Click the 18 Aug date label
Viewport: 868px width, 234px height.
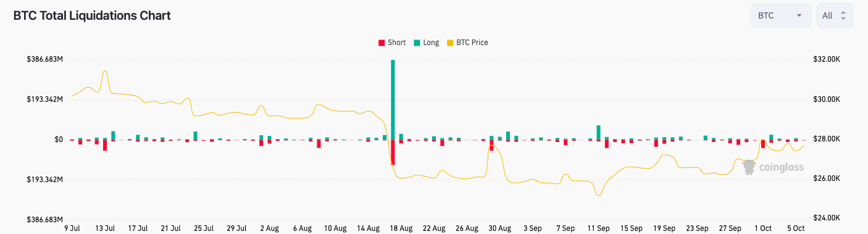401,228
